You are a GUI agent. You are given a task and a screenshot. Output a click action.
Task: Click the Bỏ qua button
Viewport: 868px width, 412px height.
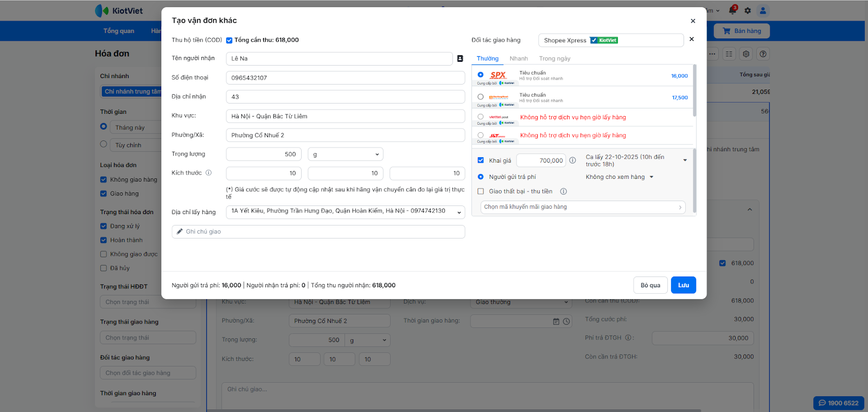click(x=650, y=285)
